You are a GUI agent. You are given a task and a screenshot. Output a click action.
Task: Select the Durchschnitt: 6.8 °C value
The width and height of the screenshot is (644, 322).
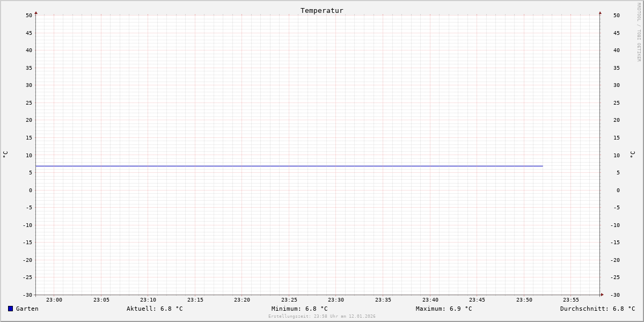[x=597, y=309]
